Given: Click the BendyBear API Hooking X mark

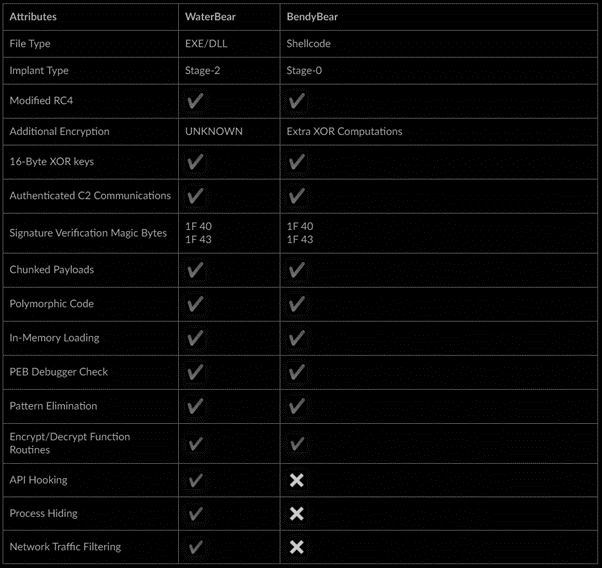Looking at the screenshot, I should (x=296, y=480).
